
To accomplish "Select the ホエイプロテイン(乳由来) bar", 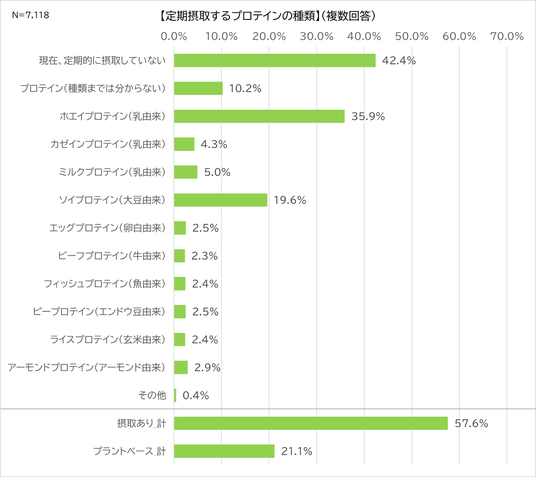I will point(259,116).
